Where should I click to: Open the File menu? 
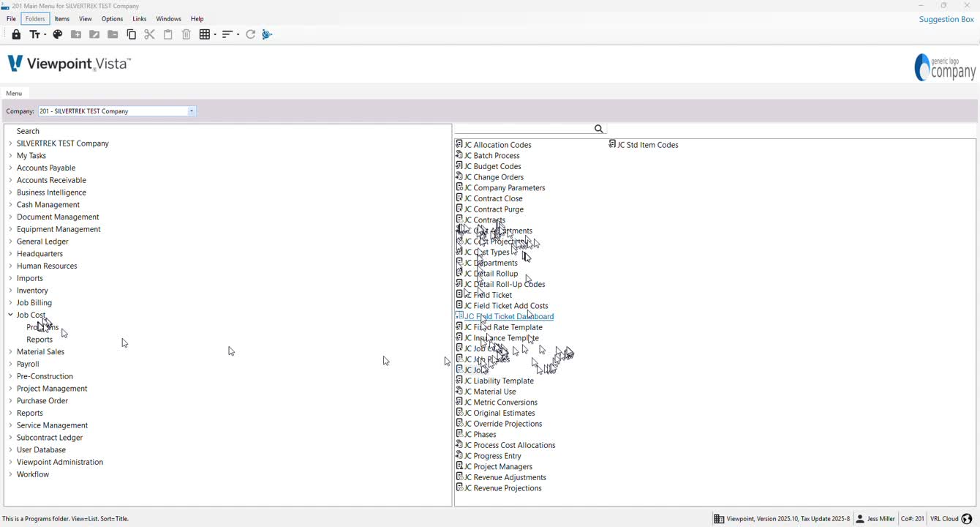point(11,19)
